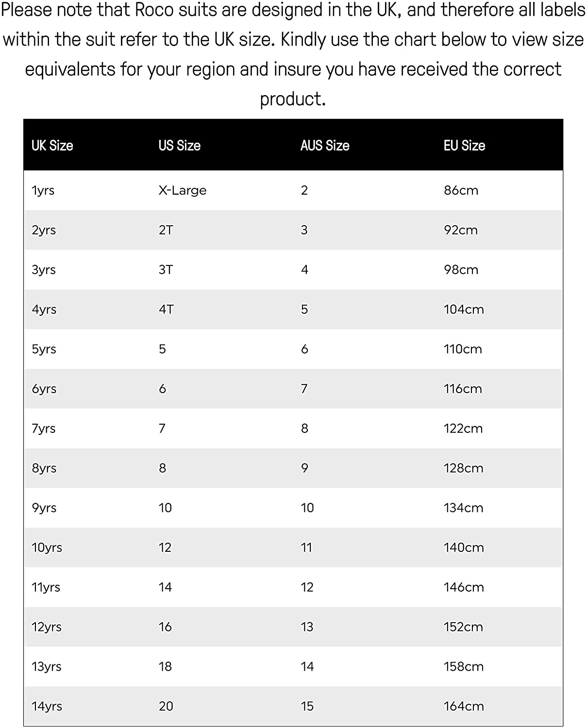
Task: Click the EU Size column header
Action: (464, 145)
